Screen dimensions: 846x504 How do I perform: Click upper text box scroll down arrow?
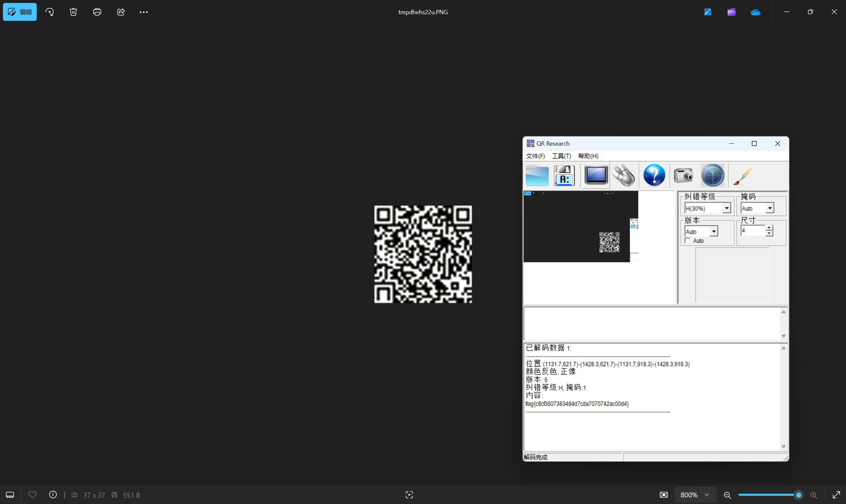tap(784, 336)
